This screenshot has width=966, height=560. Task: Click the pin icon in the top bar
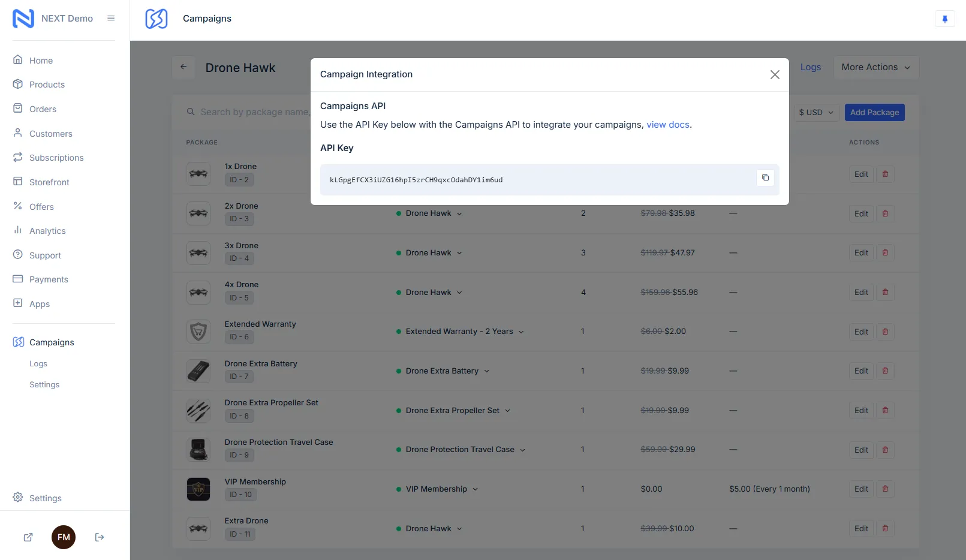click(x=945, y=19)
